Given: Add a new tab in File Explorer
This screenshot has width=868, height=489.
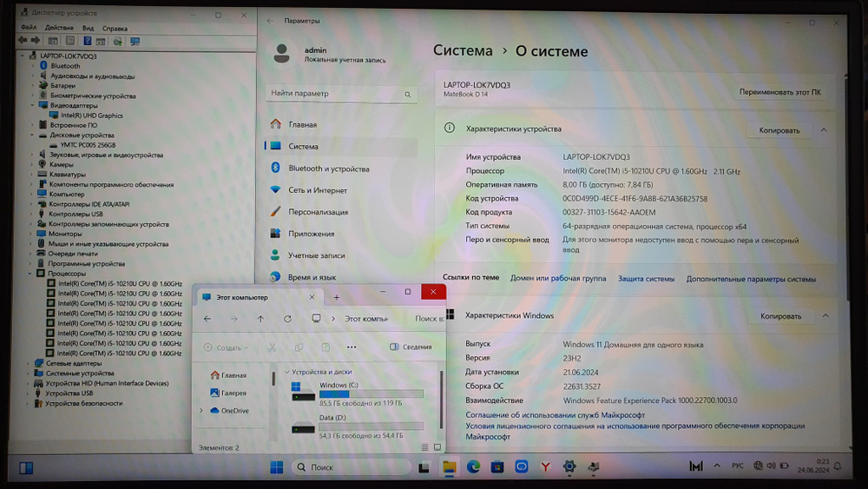Looking at the screenshot, I should pos(336,297).
